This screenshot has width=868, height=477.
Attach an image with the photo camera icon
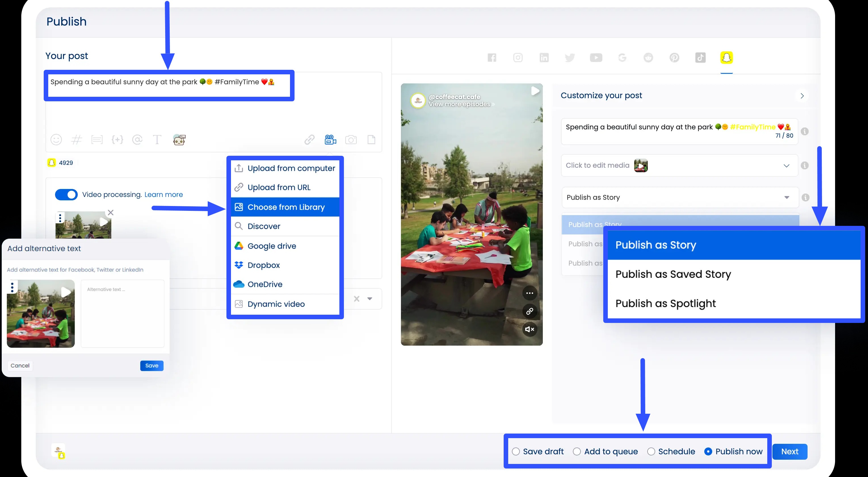(x=351, y=139)
